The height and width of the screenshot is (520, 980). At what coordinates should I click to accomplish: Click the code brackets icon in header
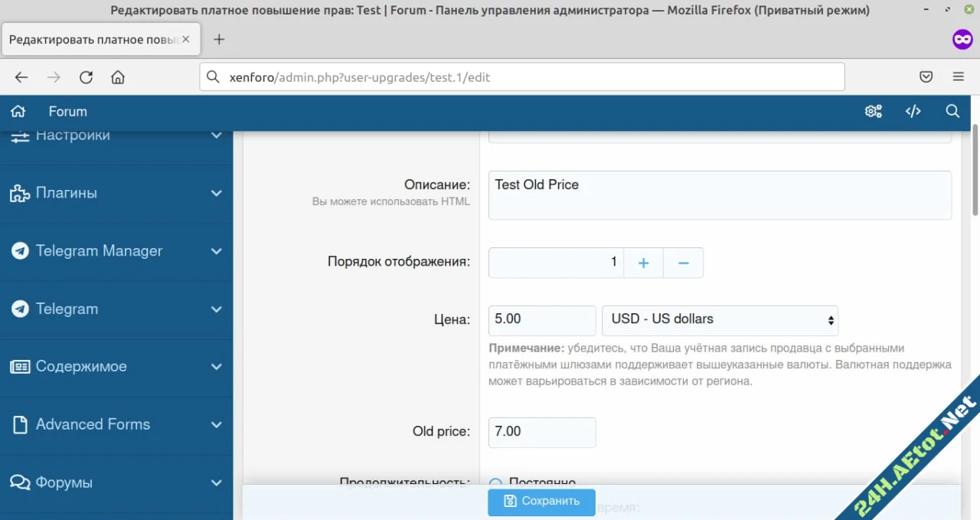point(913,111)
